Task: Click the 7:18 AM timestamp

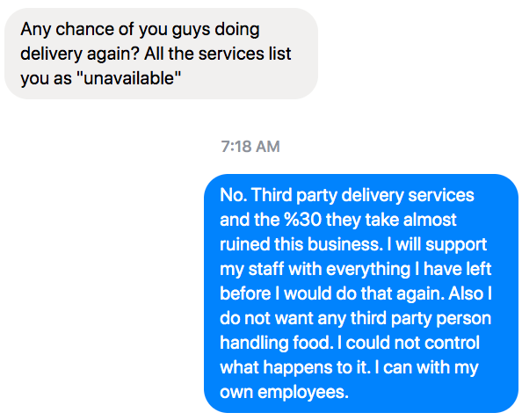Action: tap(250, 147)
